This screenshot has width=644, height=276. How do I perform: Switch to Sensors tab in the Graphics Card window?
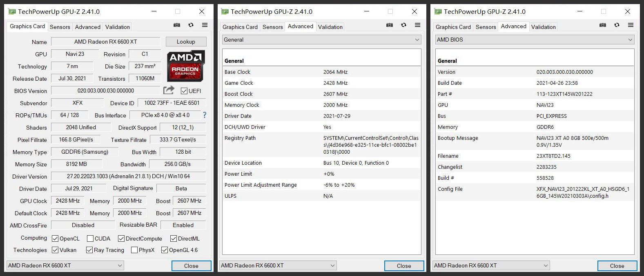point(60,27)
